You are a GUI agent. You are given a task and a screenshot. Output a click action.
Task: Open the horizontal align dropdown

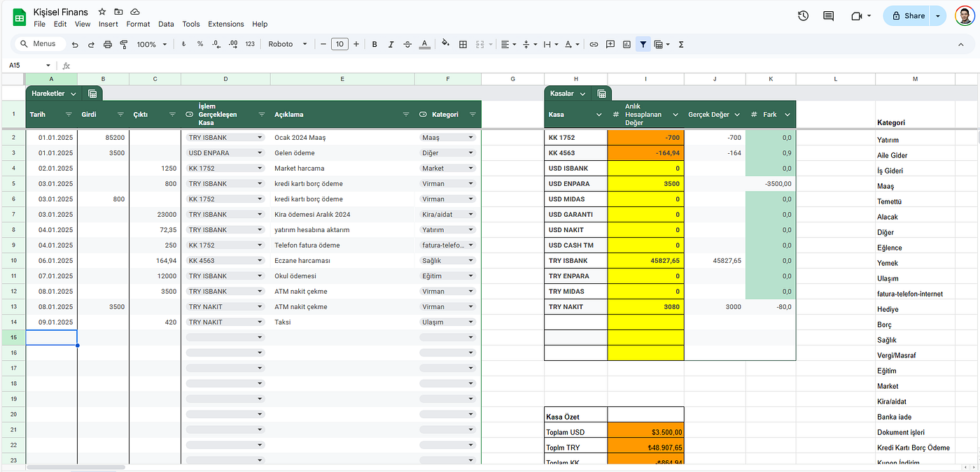coord(509,44)
